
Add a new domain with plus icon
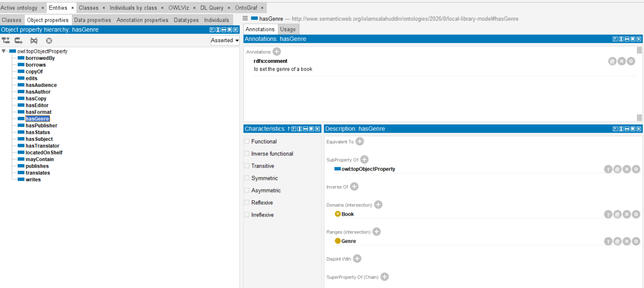point(378,205)
